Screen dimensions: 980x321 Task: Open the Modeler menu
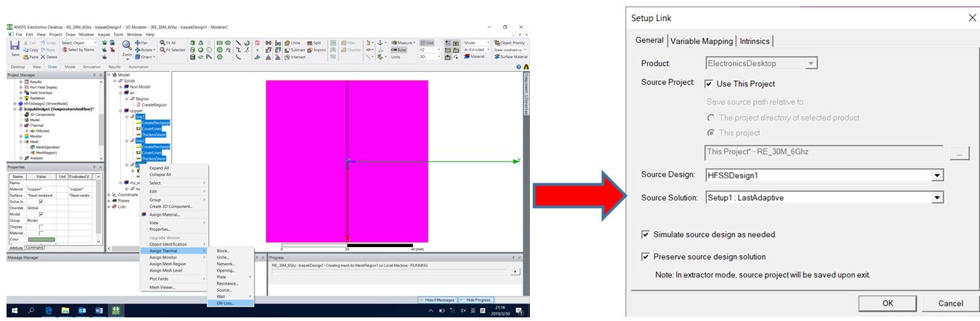pos(86,34)
